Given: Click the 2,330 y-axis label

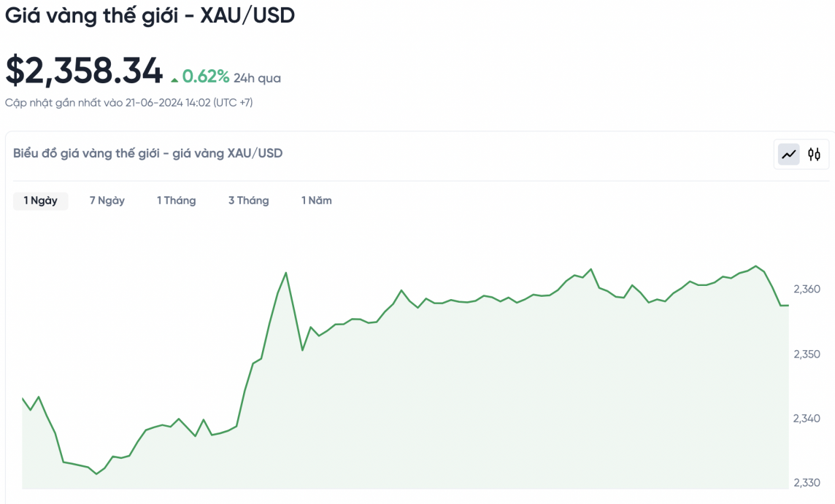Looking at the screenshot, I should (x=807, y=482).
